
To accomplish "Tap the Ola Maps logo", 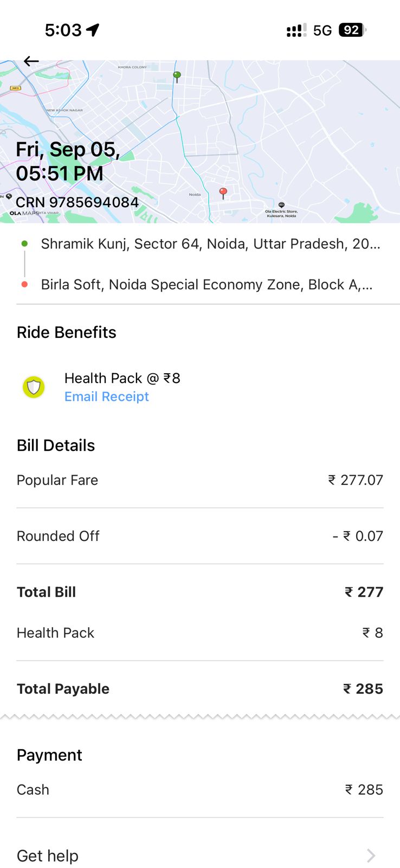I will point(23,213).
